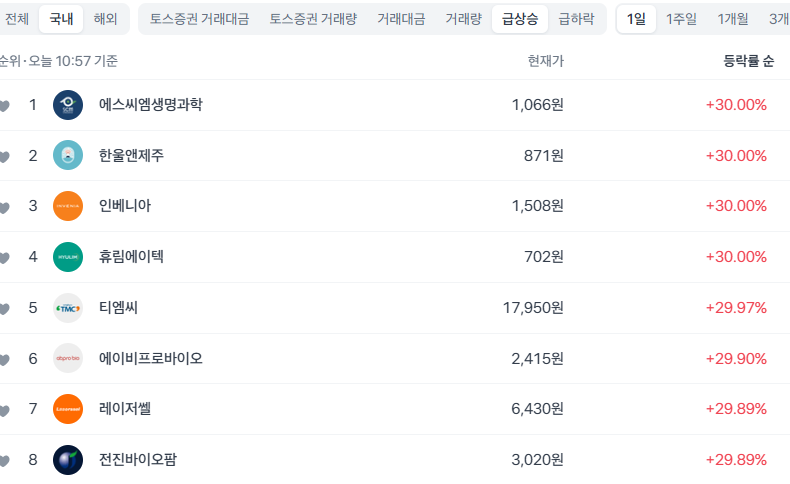Toggle favorite heart for 에스씨엠생명과학

point(4,106)
